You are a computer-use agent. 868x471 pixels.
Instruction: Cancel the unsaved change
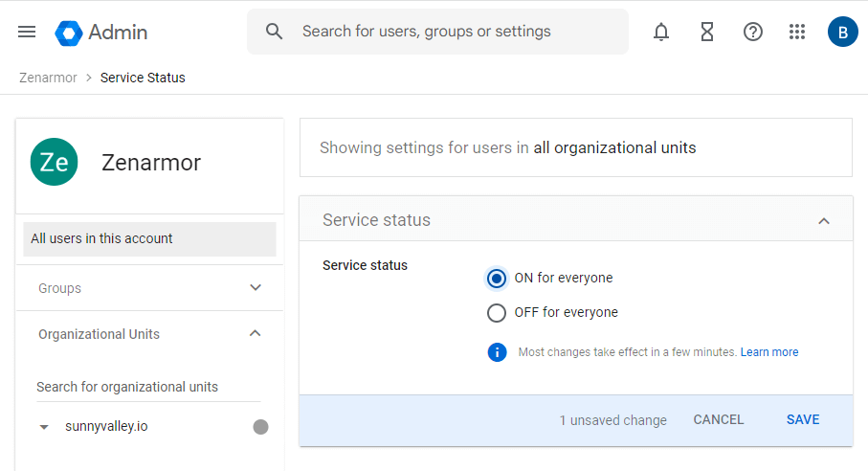tap(718, 420)
